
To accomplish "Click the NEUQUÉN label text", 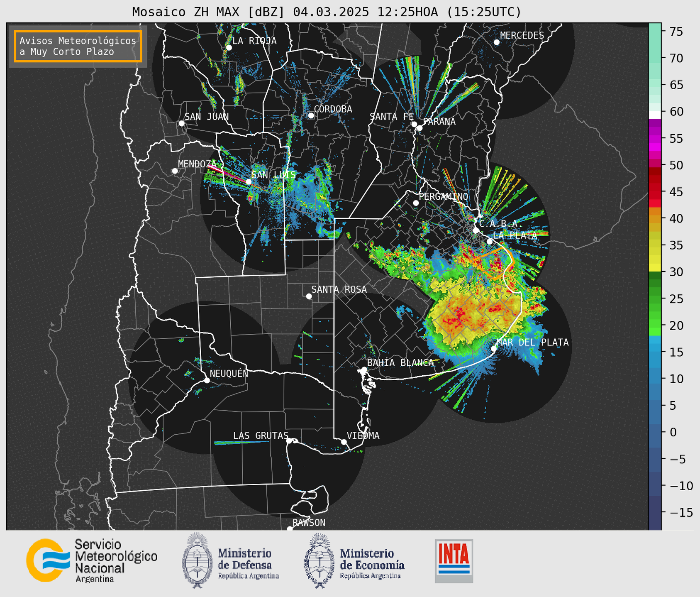I will tap(229, 373).
